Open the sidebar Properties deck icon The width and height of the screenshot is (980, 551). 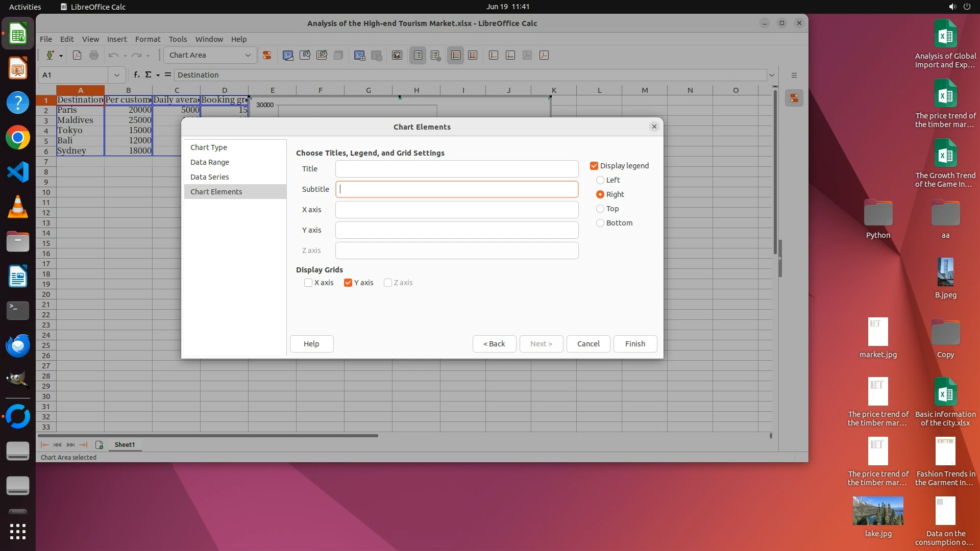coord(794,98)
